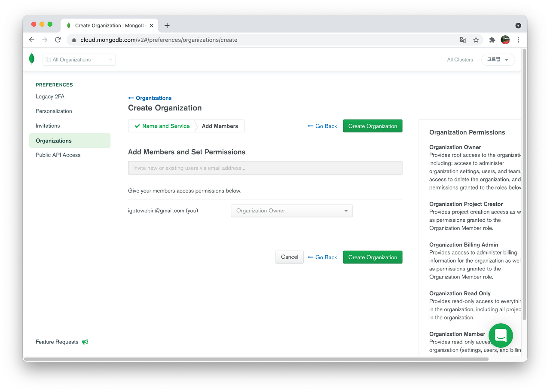Close the Create Organization tab
This screenshot has width=550, height=392.
pyautogui.click(x=152, y=26)
